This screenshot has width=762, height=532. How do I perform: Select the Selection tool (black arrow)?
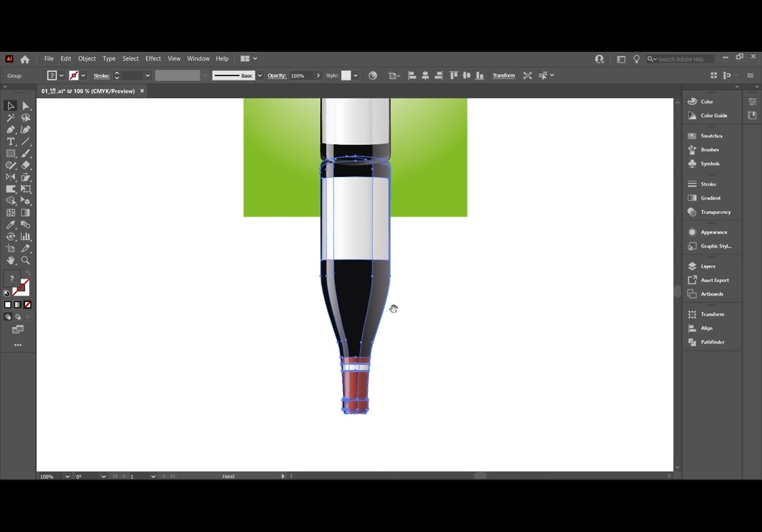(x=11, y=106)
